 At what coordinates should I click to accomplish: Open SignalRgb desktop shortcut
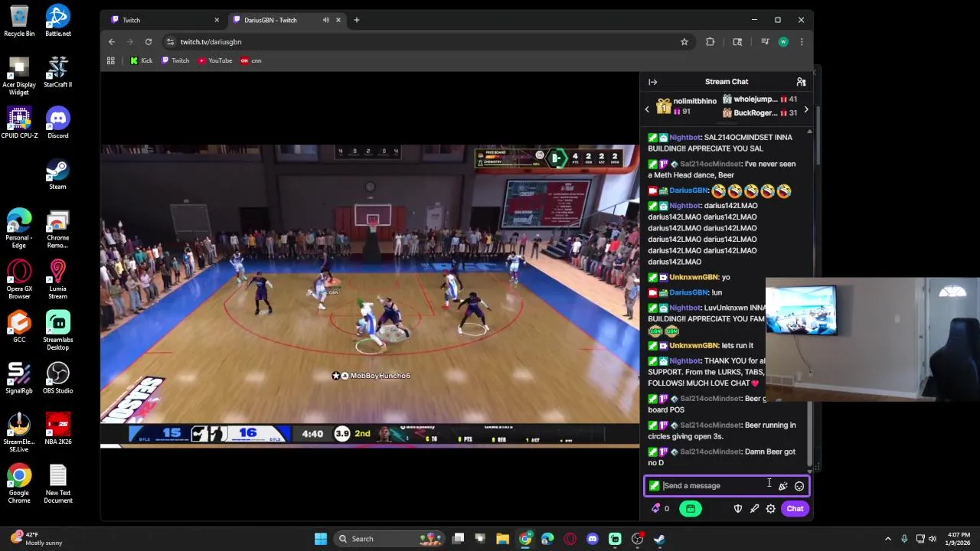pos(19,378)
